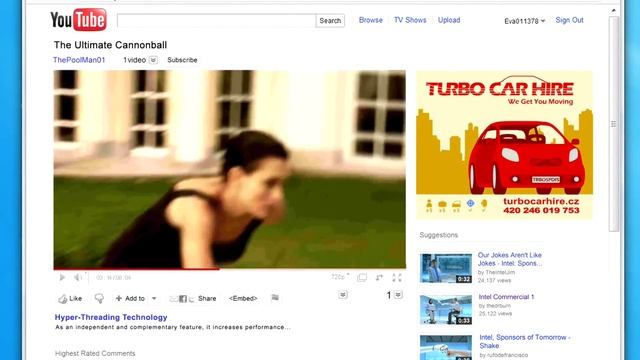This screenshot has height=360, width=640.
Task: Open 'Our Jokes Aren't Like Jokes' title link
Action: (x=510, y=259)
